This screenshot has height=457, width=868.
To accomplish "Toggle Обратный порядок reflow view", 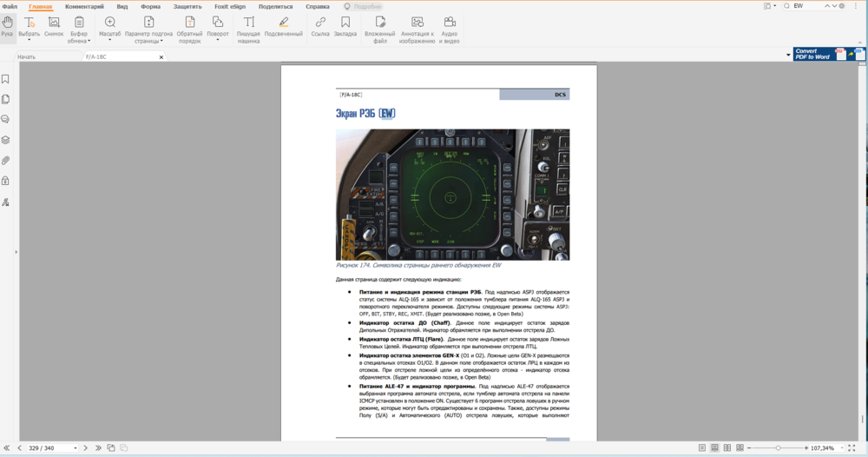I will pos(189,30).
